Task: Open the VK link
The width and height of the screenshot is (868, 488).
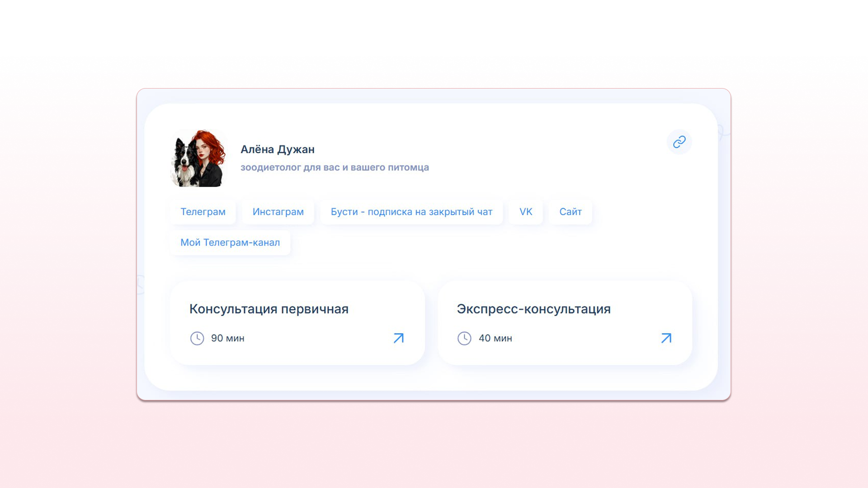Action: tap(526, 212)
